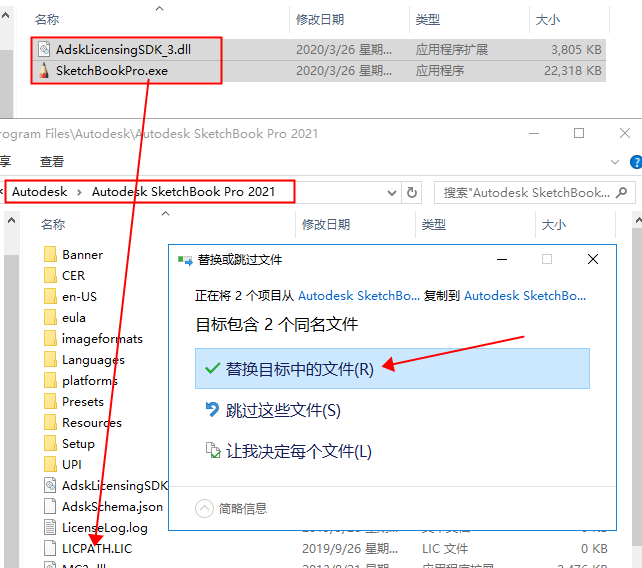
Task: Sort top list by 大小 column
Action: point(548,19)
